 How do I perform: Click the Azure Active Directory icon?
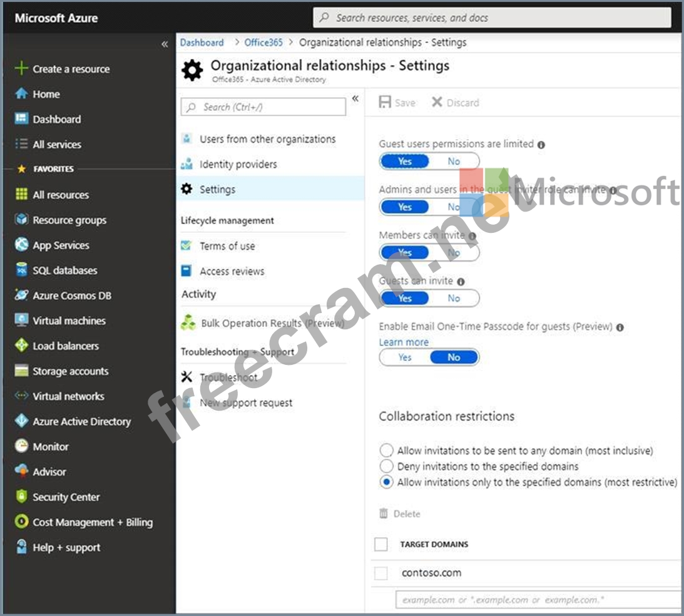coord(21,421)
